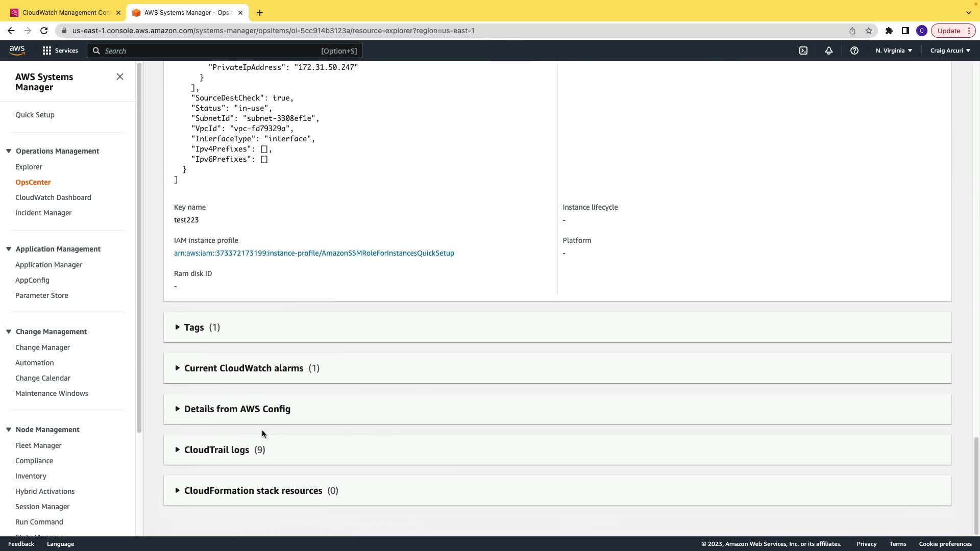Open Fleet Manager in sidebar
980x551 pixels.
(x=38, y=445)
